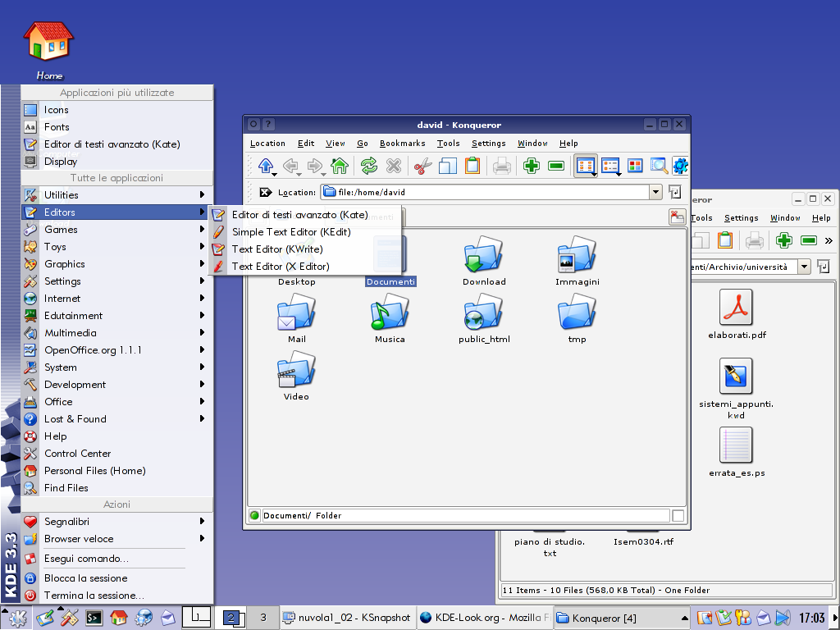
Task: Launch Text Editor (KWrite)
Action: [305, 249]
